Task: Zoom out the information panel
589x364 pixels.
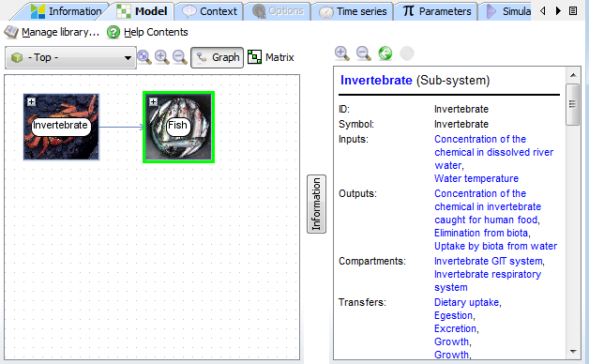Action: (363, 53)
